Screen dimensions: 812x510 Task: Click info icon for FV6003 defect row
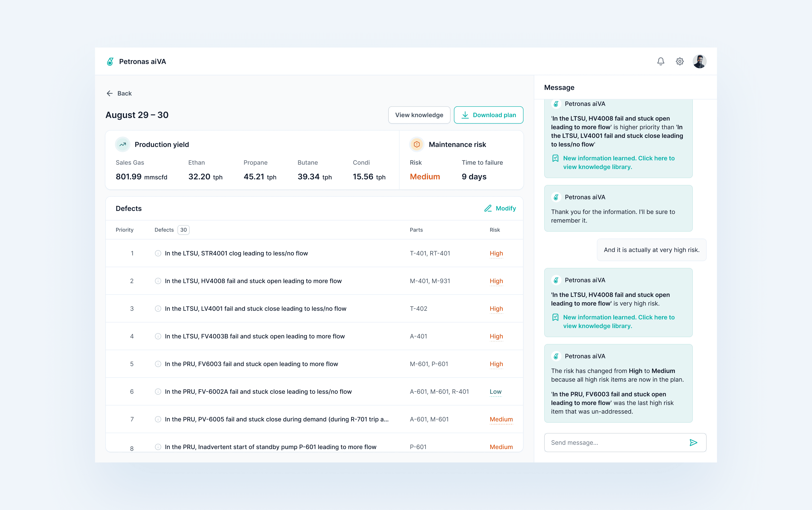pyautogui.click(x=158, y=364)
